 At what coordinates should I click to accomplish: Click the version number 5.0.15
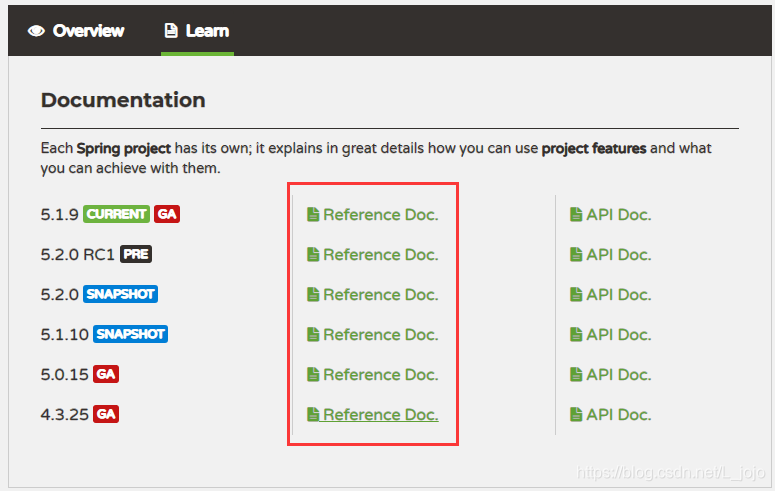click(64, 375)
